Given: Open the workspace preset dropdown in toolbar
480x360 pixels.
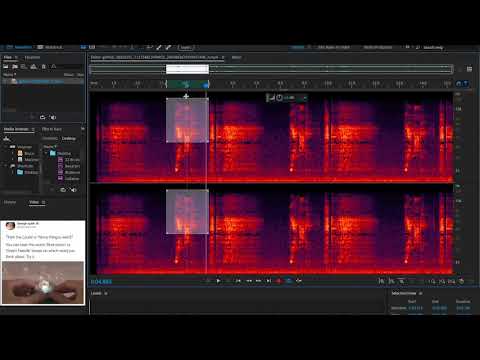Looking at the screenshot, I should pos(186,47).
